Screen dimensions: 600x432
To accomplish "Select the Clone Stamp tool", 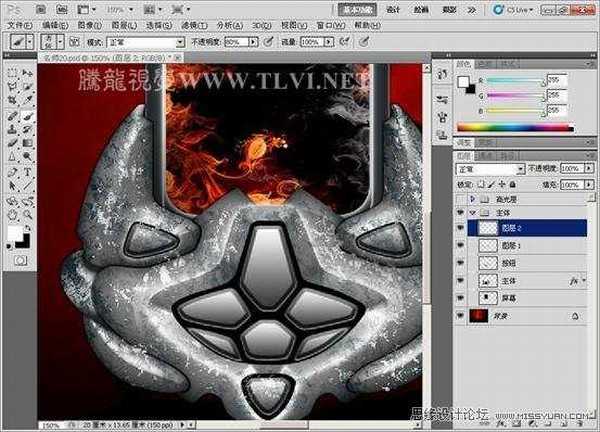I will click(13, 129).
